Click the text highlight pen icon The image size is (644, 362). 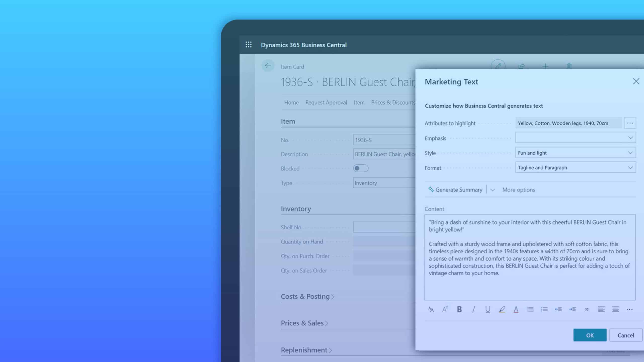(x=502, y=309)
